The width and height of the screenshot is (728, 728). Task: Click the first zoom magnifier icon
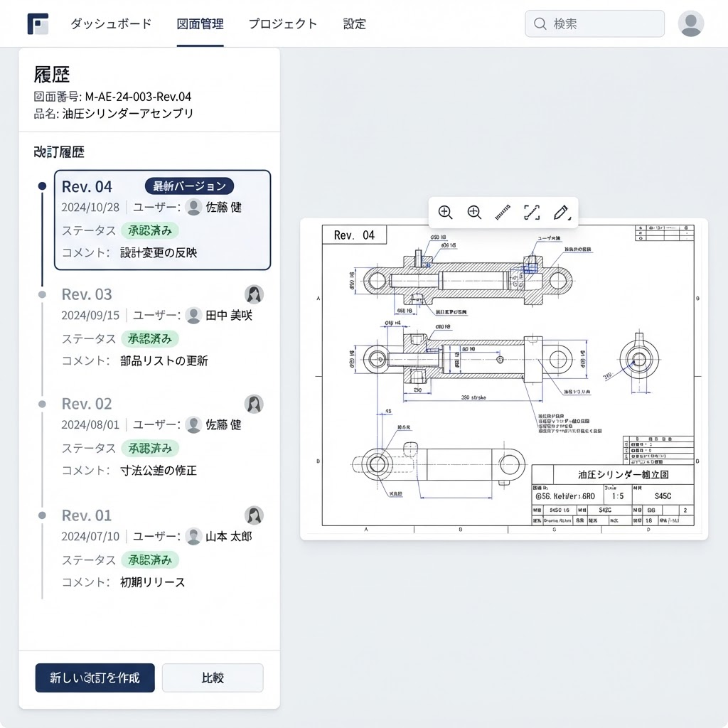445,212
